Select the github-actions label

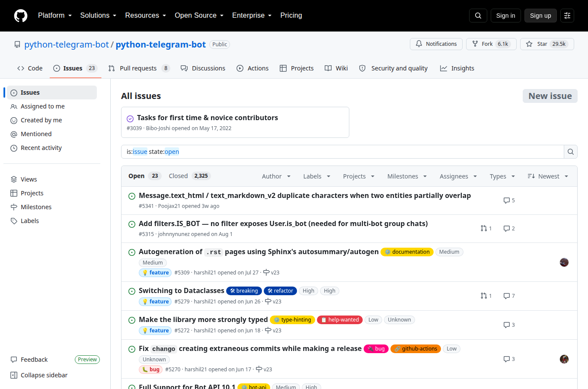point(415,349)
